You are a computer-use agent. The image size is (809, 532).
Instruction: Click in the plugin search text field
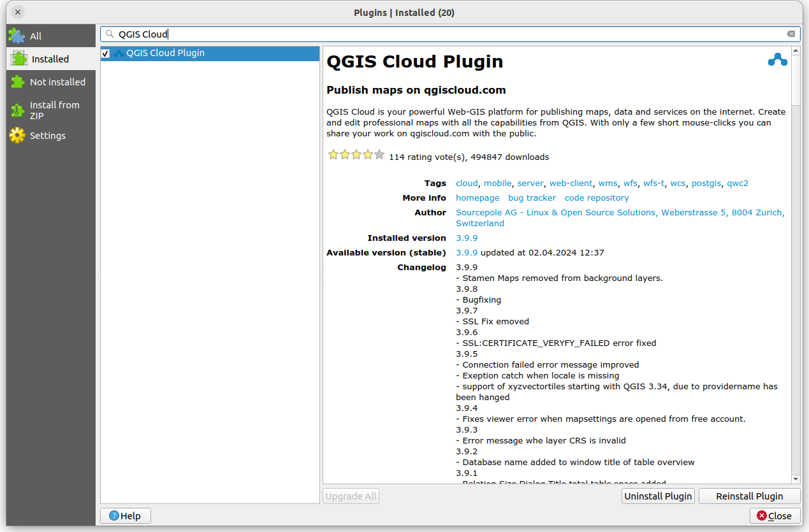tap(446, 34)
